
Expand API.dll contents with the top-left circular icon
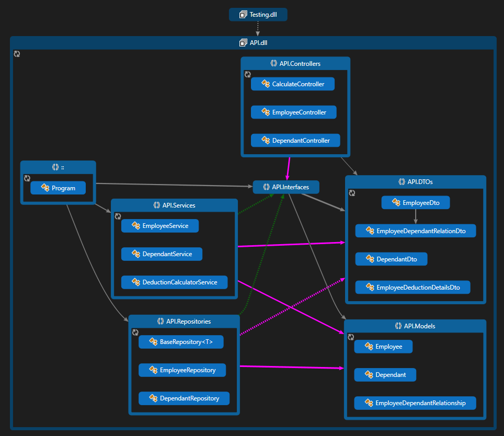17,54
